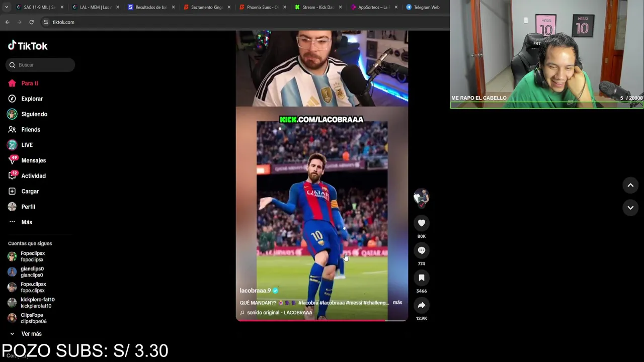Switch to SAC 11-9 MIL browser tab

pos(39,8)
